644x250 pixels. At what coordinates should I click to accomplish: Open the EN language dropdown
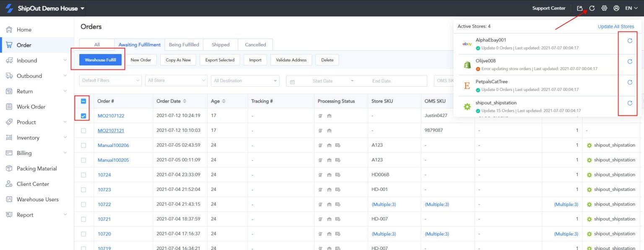coord(631,8)
